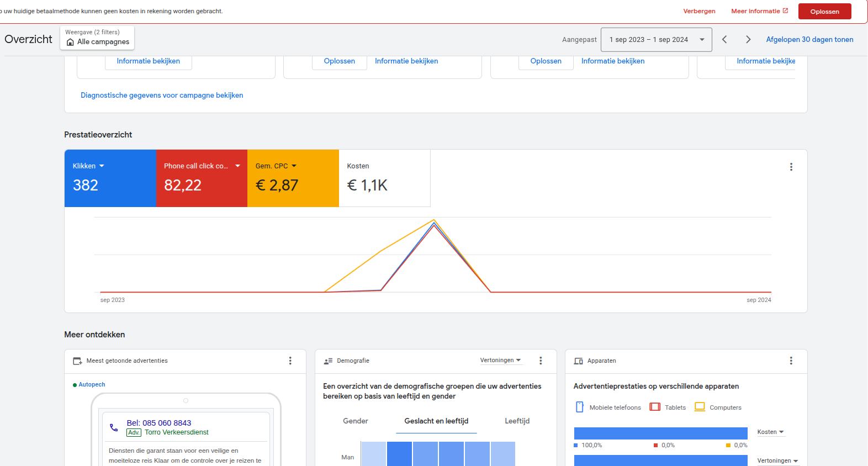The width and height of the screenshot is (868, 466).
Task: Click the Computers legend icon
Action: coord(700,407)
